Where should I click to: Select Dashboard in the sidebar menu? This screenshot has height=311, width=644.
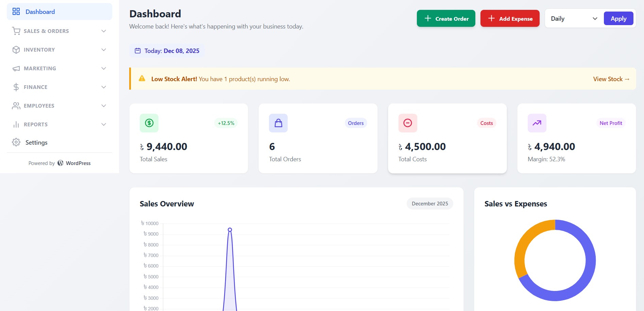click(40, 11)
